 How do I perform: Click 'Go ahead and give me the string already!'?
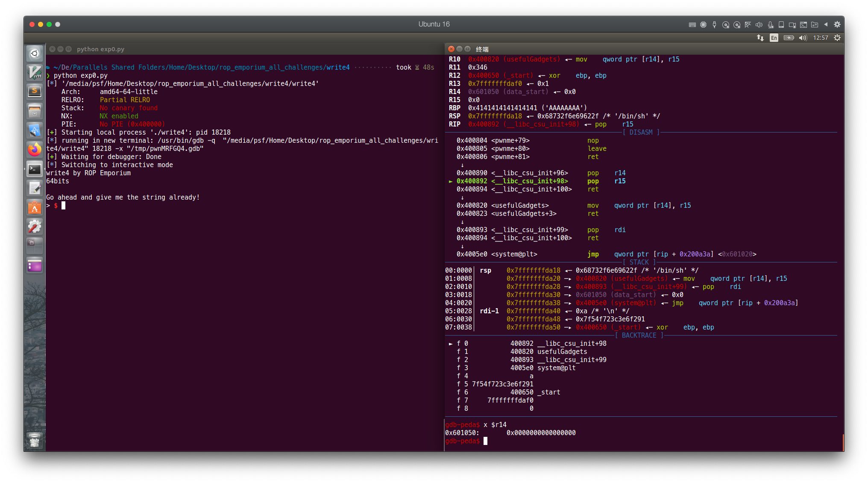point(123,197)
